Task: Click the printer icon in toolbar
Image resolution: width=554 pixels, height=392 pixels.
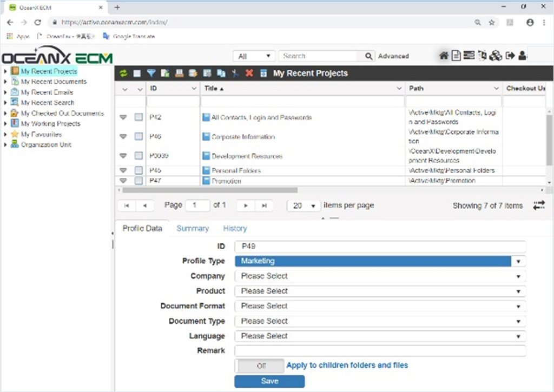Action: 179,73
